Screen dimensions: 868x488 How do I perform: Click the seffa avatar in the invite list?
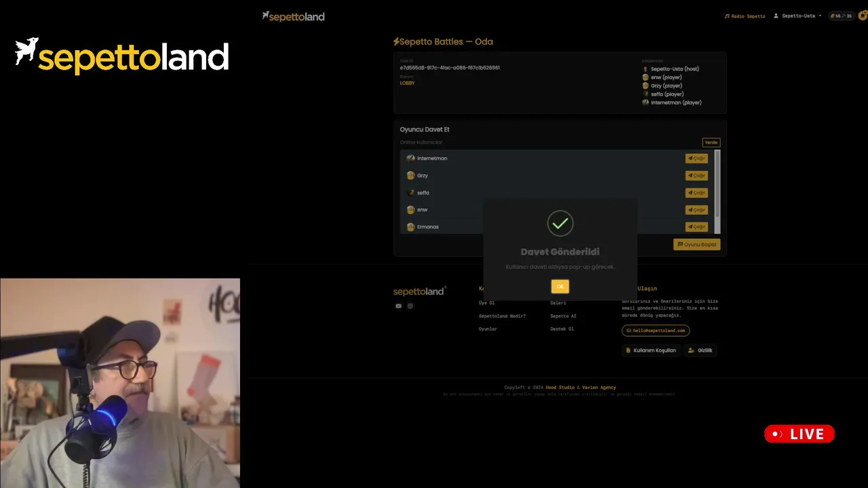[x=411, y=192]
